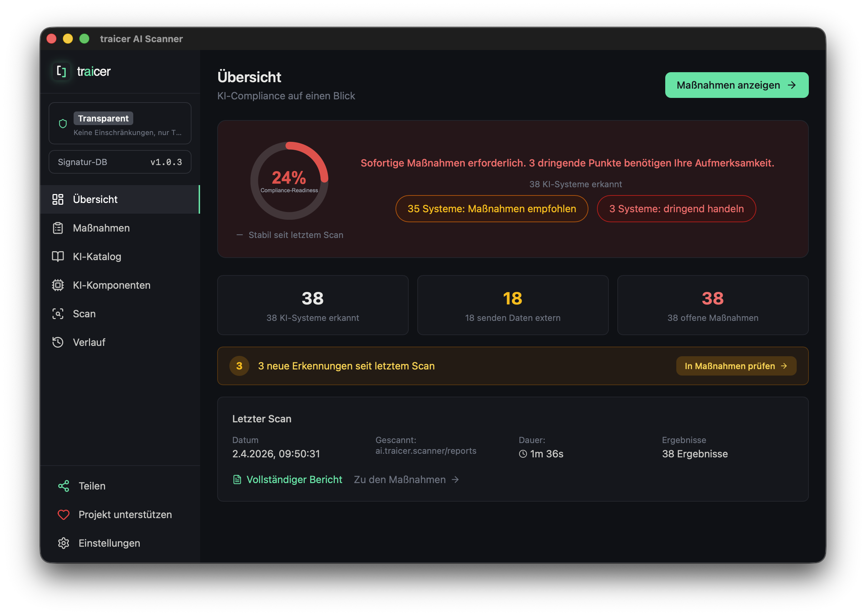Click the Transparent mode badge
The height and width of the screenshot is (616, 866).
coord(103,118)
